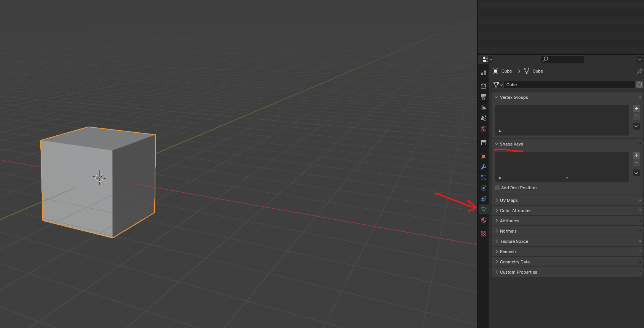This screenshot has height=328, width=644.
Task: Click the properties search field
Action: [x=562, y=59]
